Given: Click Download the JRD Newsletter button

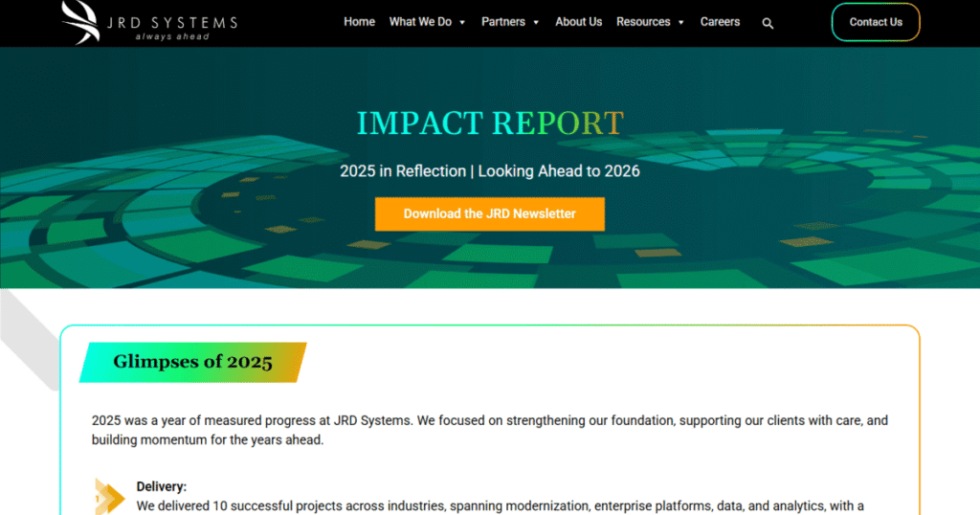Looking at the screenshot, I should 489,213.
